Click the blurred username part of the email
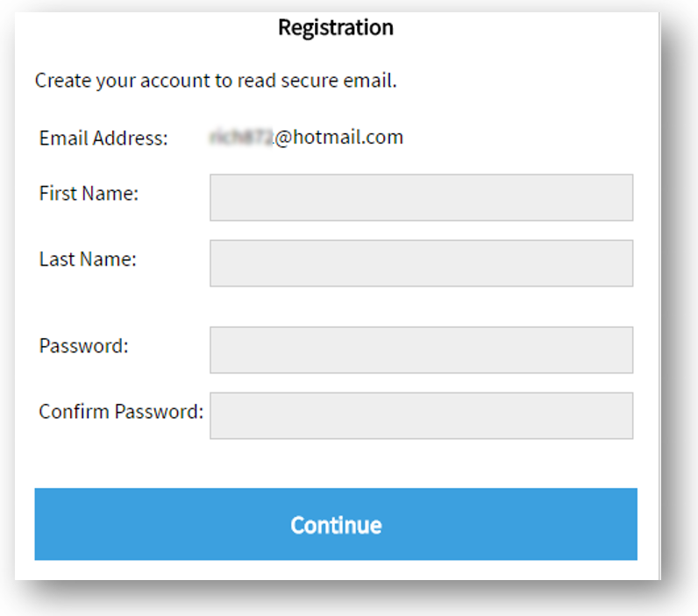The image size is (698, 616). point(240,138)
